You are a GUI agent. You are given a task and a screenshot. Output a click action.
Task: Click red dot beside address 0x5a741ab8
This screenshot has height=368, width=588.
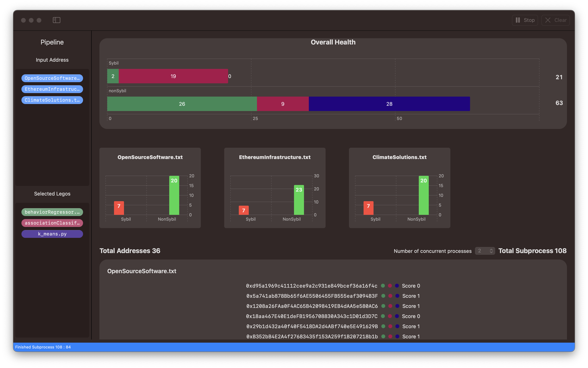[390, 296]
